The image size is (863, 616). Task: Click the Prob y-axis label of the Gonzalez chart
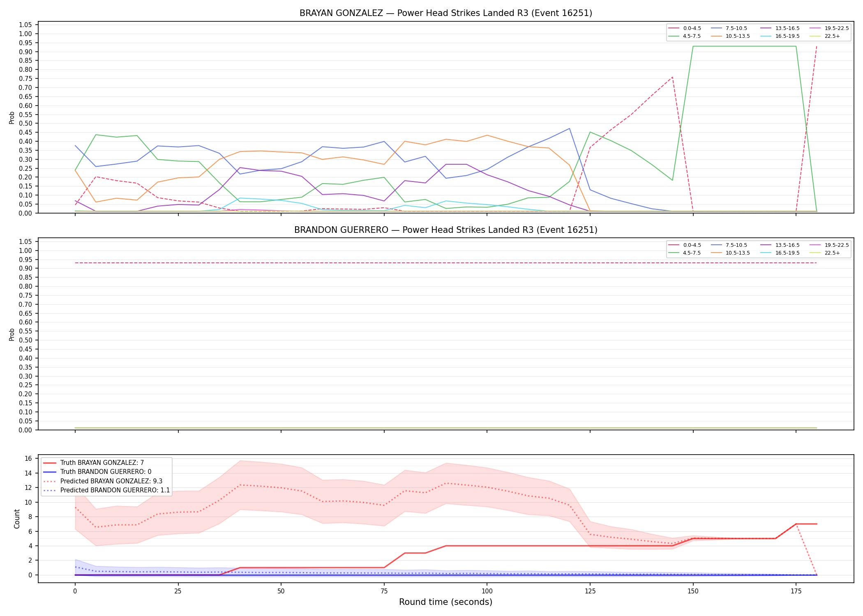point(12,118)
